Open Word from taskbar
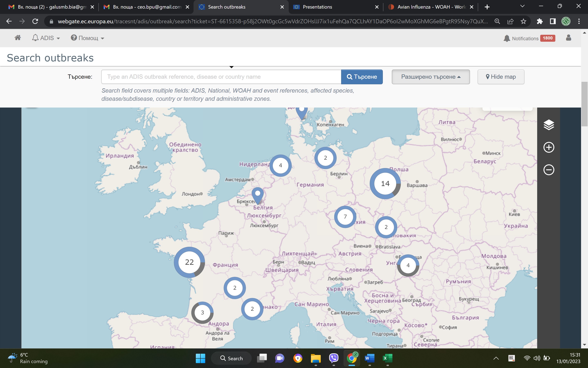Image resolution: width=588 pixels, height=368 pixels. 369,358
